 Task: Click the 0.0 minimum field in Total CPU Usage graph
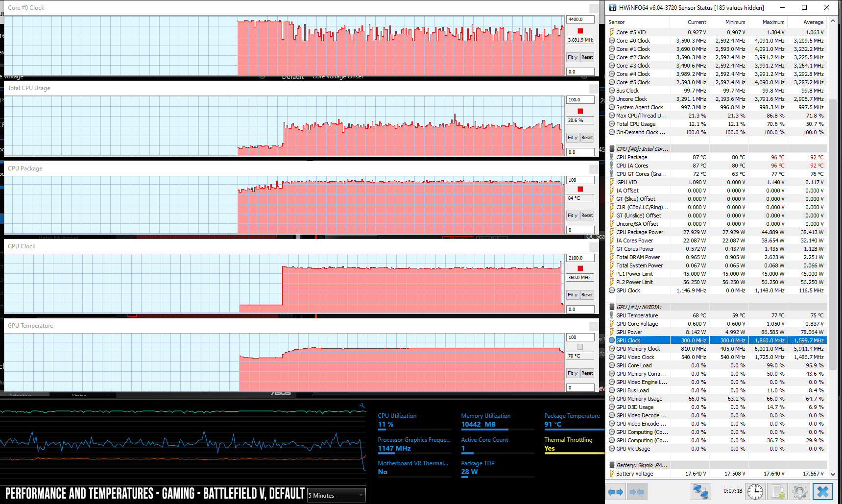pos(580,152)
